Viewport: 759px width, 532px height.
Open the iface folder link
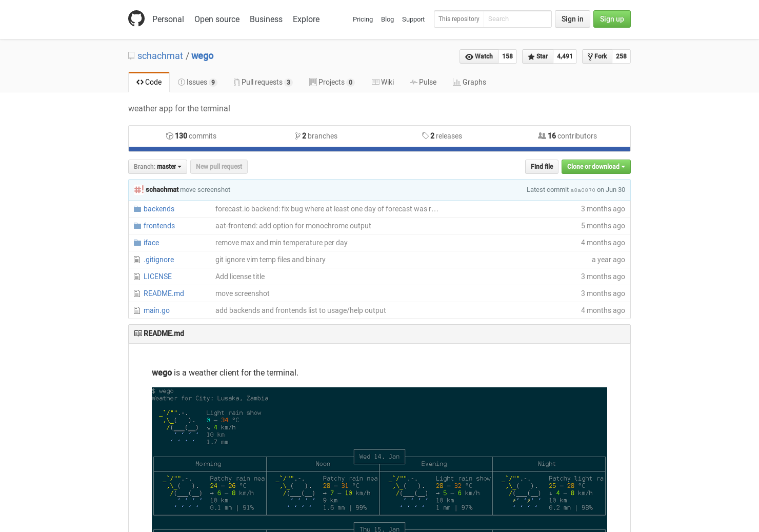151,243
